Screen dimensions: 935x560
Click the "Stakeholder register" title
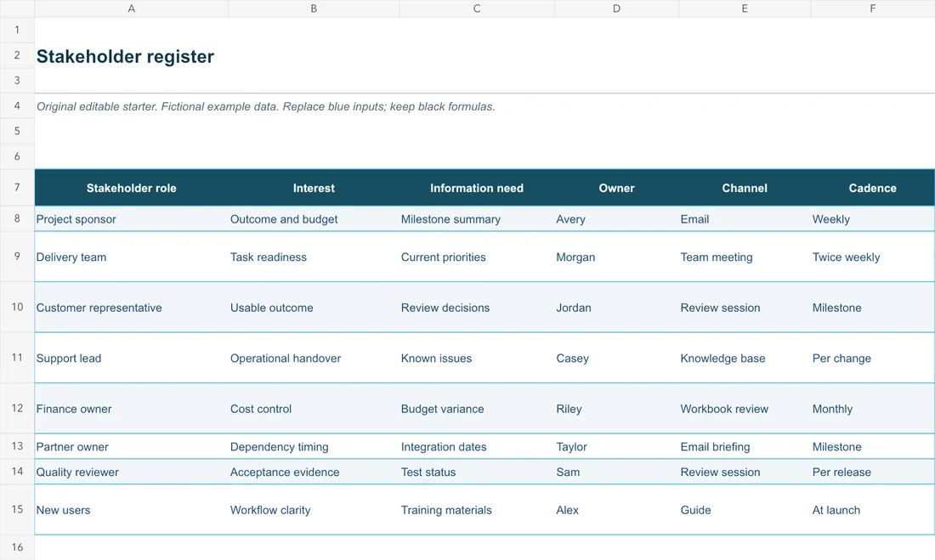[125, 56]
